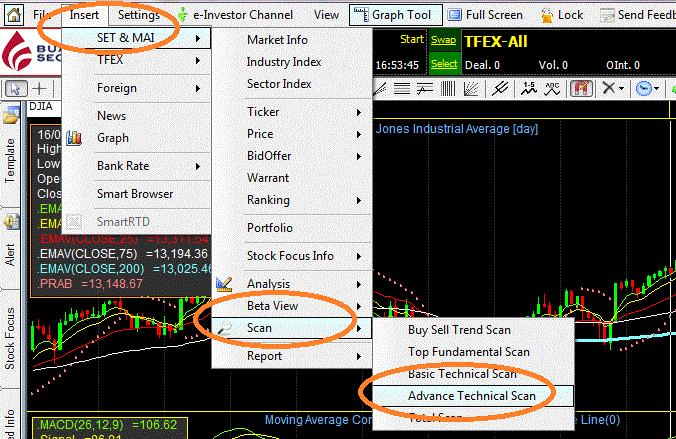676x439 pixels.
Task: Click the speaker icon above Alert tab
Action: [x=11, y=222]
